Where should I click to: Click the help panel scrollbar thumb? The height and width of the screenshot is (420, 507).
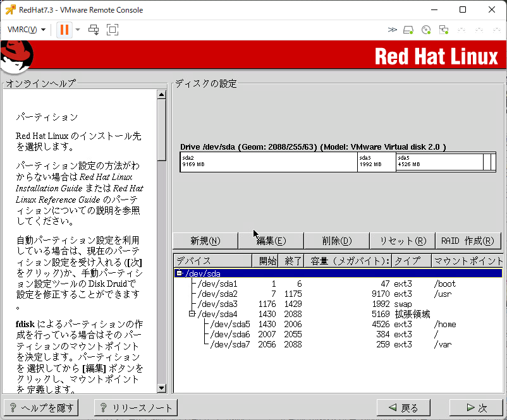[161, 130]
